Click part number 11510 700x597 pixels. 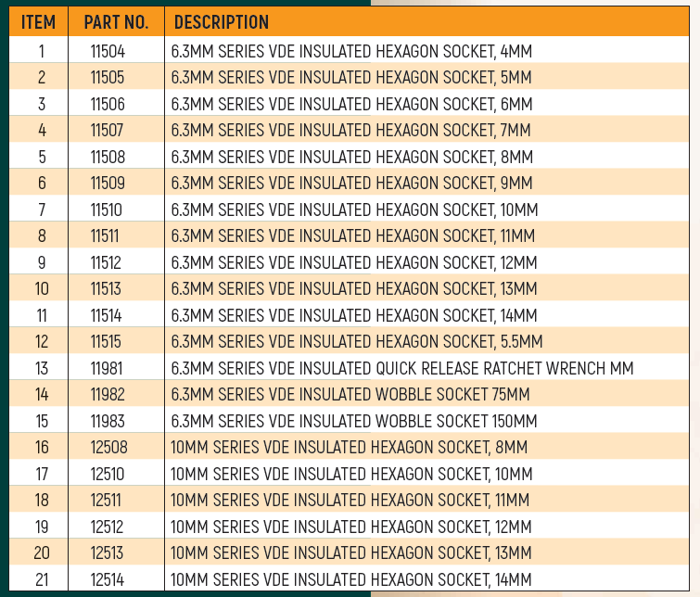coord(107,210)
